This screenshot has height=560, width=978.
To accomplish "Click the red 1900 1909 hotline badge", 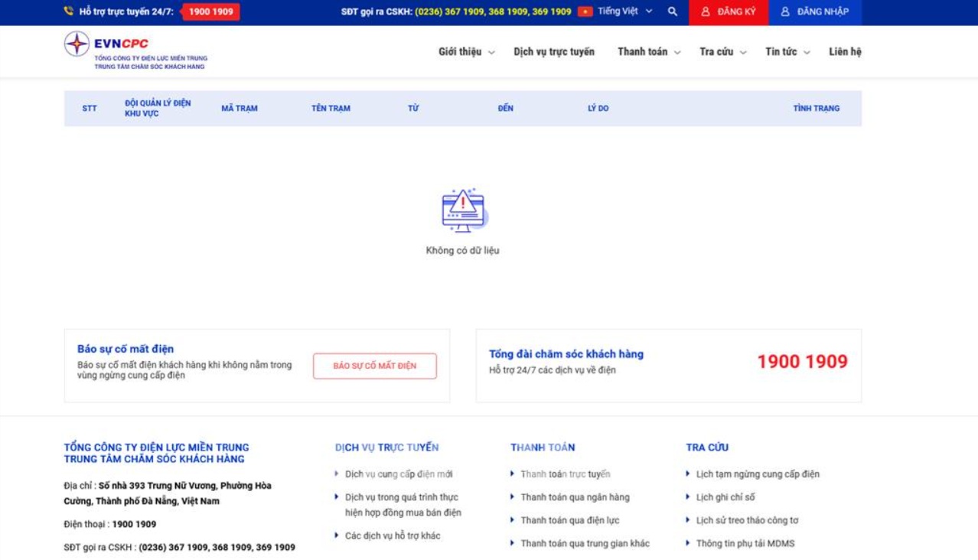I will tap(210, 11).
